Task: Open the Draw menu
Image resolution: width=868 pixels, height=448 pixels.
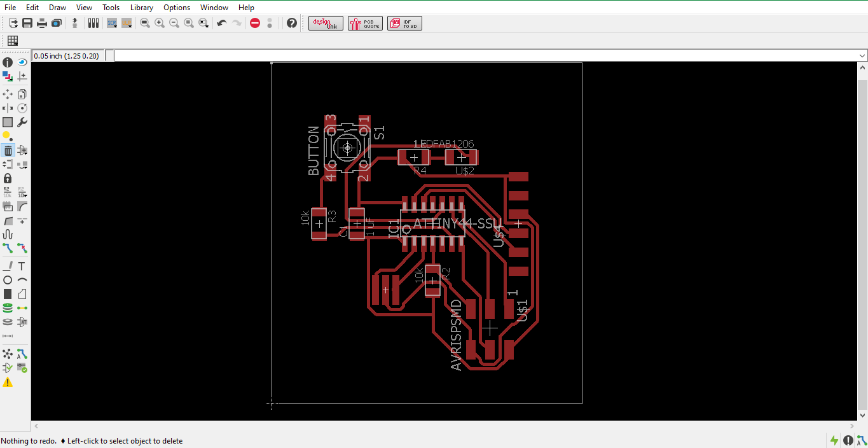Action: (x=57, y=8)
